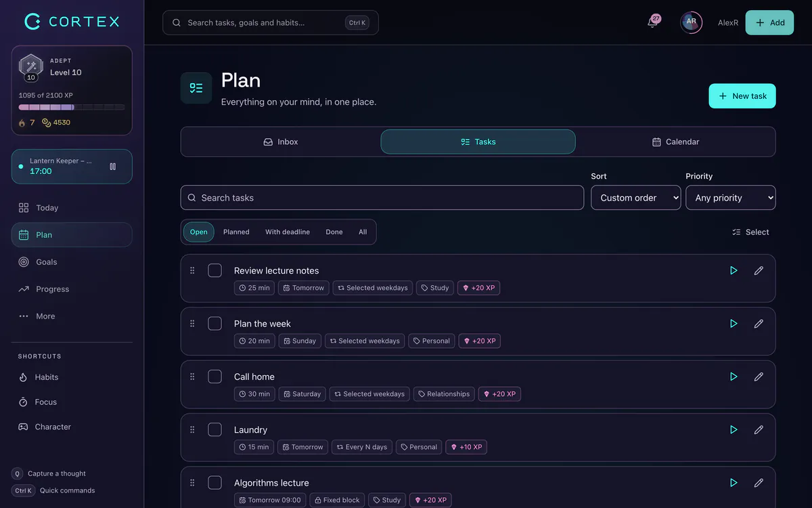Go to Today in sidebar

pos(72,208)
